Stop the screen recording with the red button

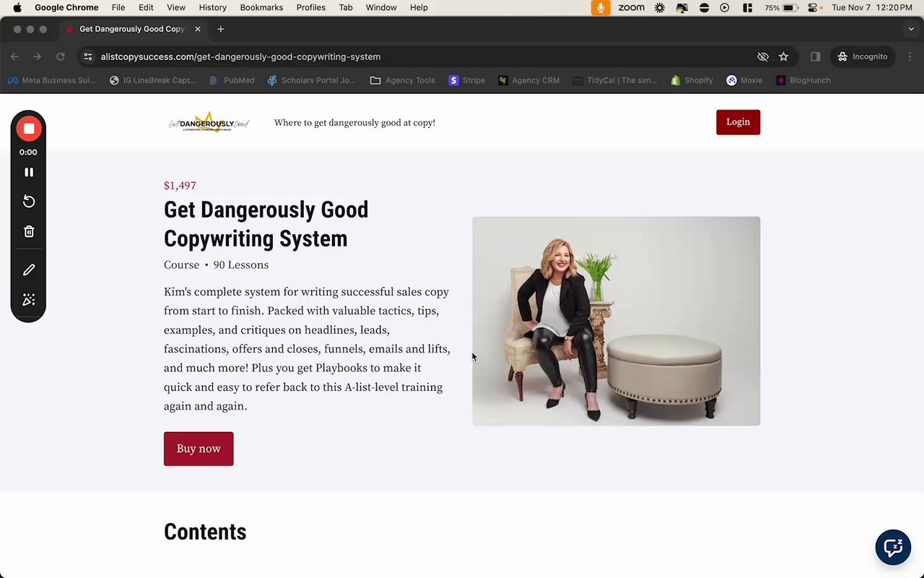[29, 129]
